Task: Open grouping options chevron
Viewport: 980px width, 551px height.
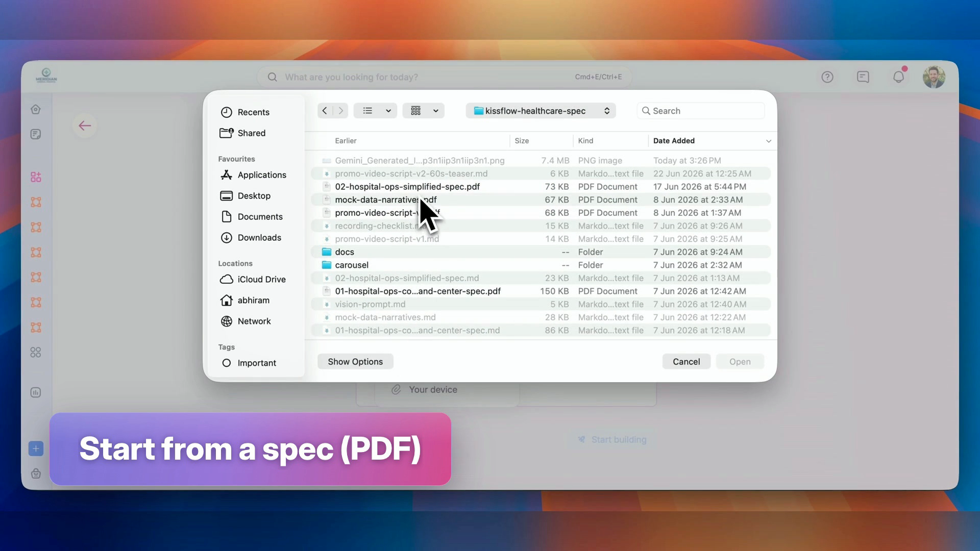Action: 436,111
